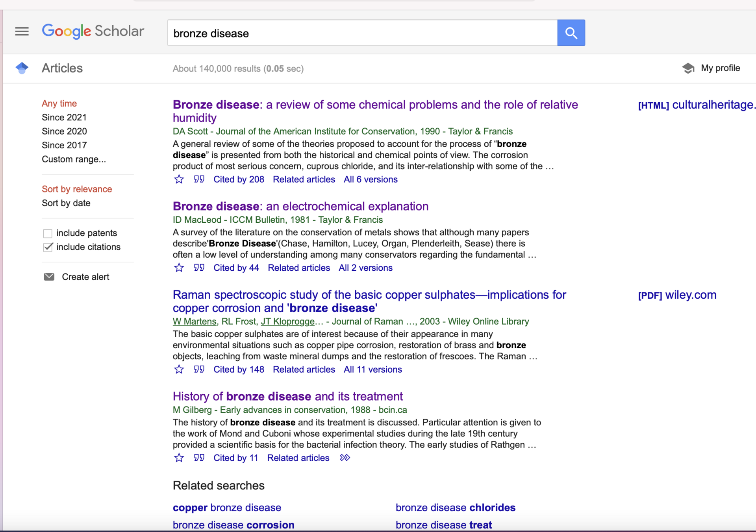Uncheck the include citations checkbox

[x=48, y=247]
